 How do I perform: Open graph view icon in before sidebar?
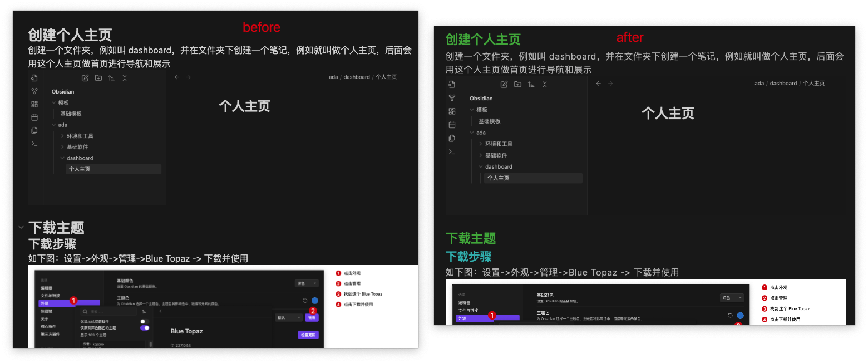34,91
